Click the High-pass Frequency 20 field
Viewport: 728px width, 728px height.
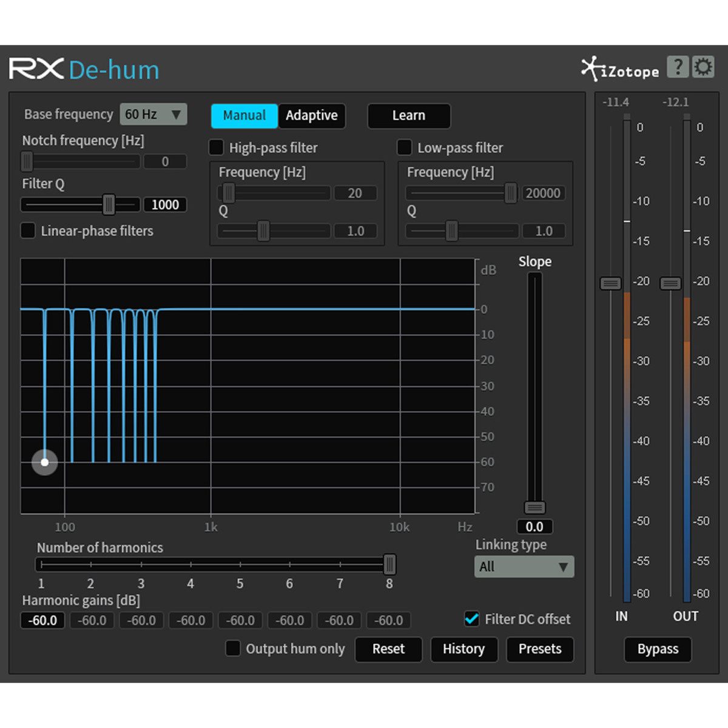tap(355, 193)
